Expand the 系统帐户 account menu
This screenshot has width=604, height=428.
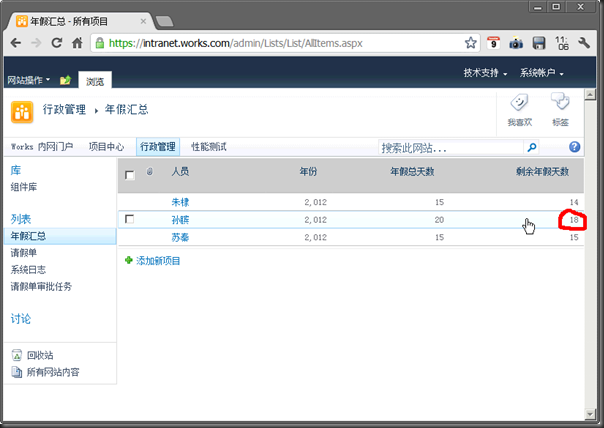pyautogui.click(x=541, y=73)
